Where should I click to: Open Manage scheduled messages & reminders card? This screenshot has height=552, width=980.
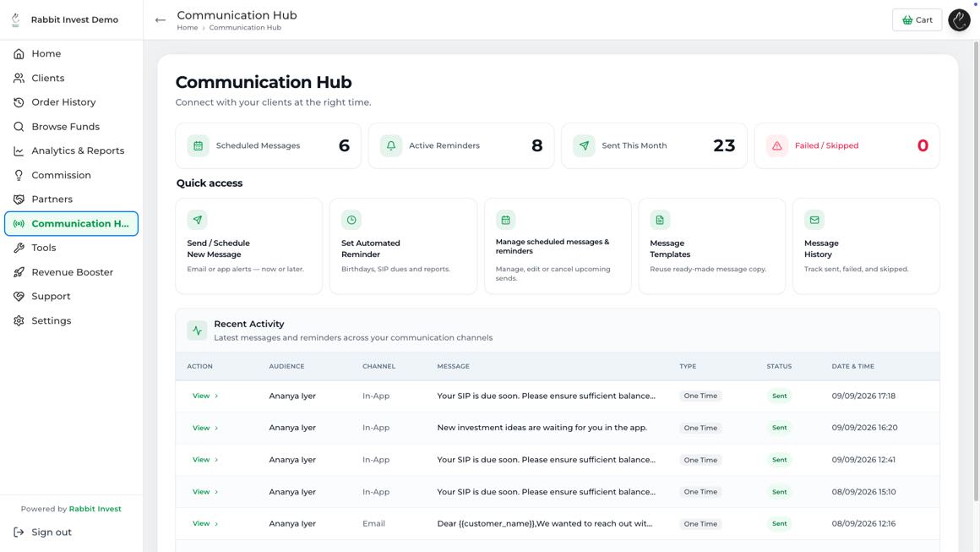pos(558,246)
